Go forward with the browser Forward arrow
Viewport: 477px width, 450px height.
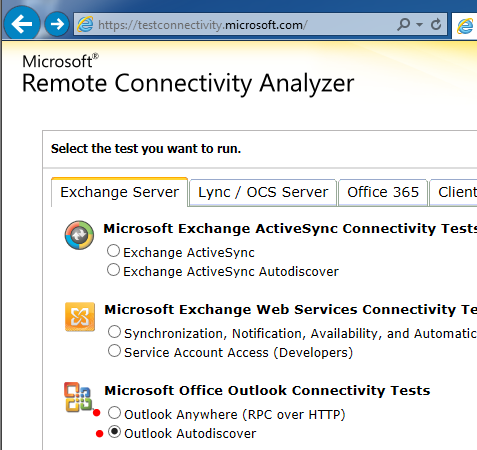pos(57,24)
